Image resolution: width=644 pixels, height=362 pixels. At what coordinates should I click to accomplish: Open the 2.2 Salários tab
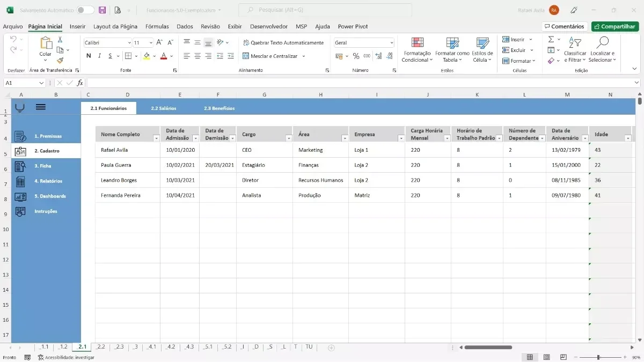point(164,108)
